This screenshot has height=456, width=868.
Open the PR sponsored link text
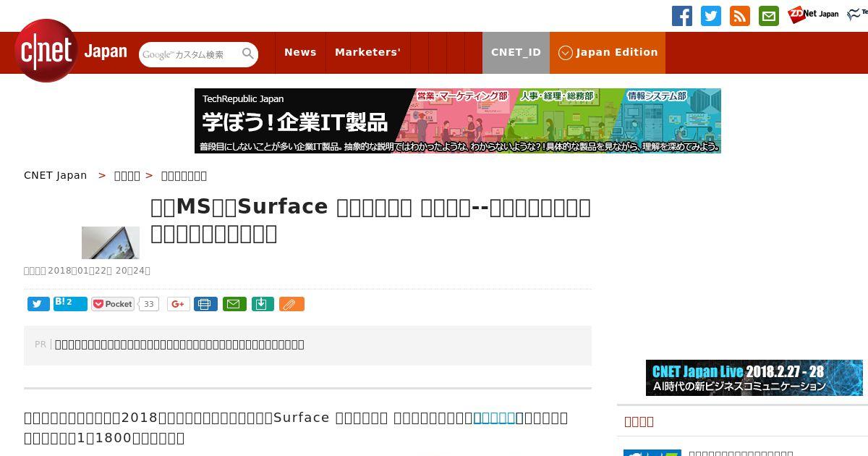179,345
